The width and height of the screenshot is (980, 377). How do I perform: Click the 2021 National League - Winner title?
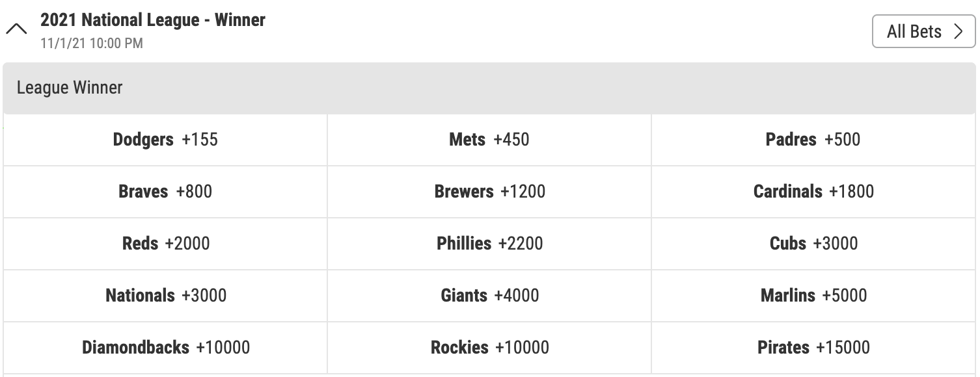coord(153,20)
